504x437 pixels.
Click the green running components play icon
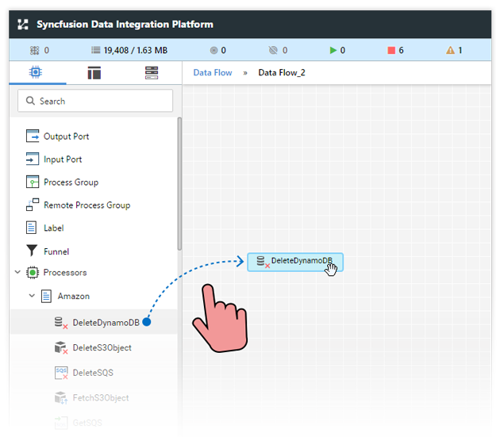click(333, 51)
